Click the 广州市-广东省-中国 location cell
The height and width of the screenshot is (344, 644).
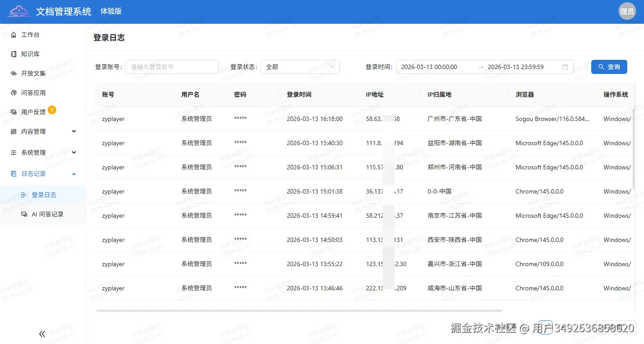454,119
